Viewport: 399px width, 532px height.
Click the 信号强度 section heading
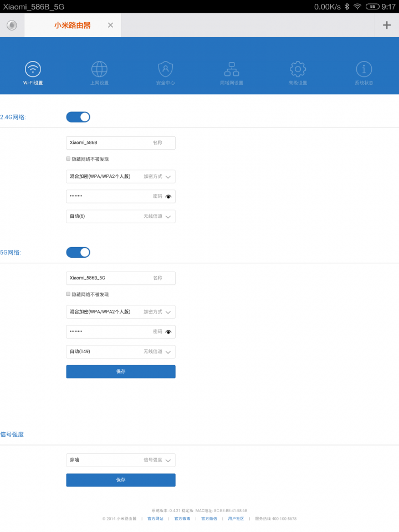[12, 434]
